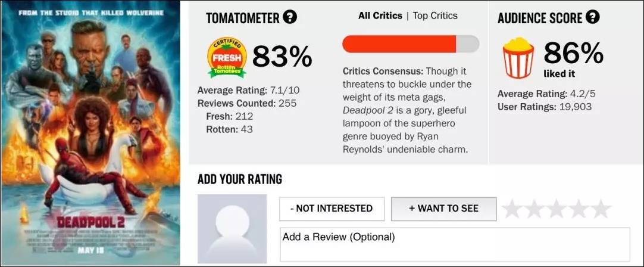This screenshot has width=644, height=267.
Task: Focus the Add a Review text field
Action: pyautogui.click(x=455, y=244)
